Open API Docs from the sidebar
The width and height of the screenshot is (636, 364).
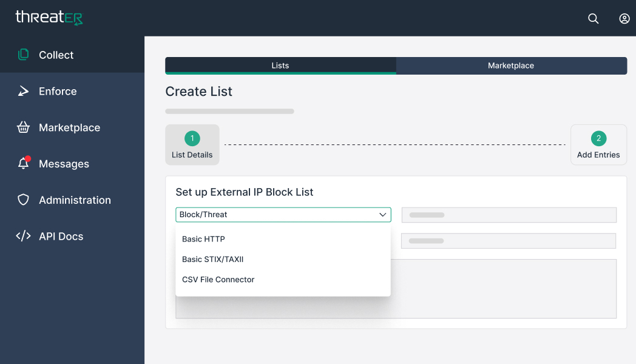click(x=61, y=237)
